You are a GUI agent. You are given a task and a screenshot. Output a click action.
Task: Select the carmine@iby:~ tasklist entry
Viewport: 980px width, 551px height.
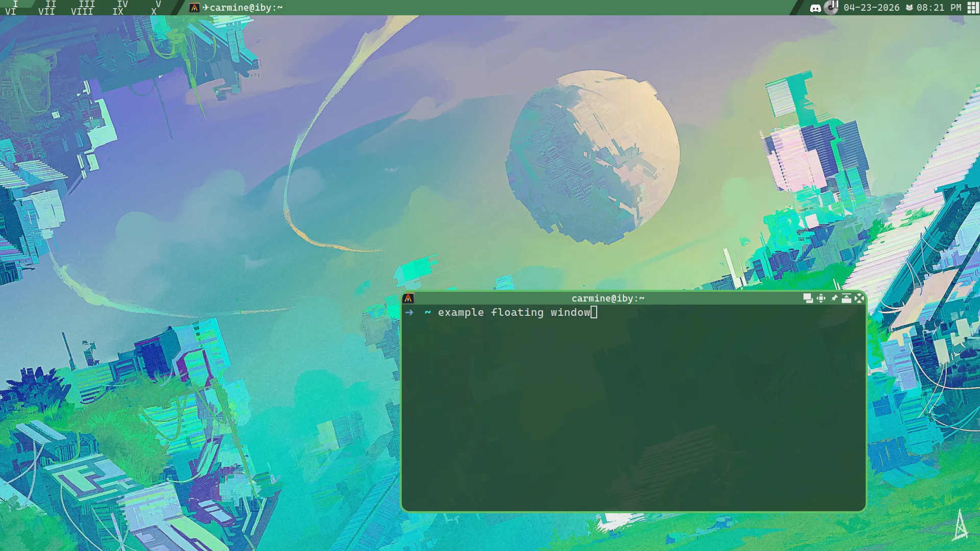(246, 8)
